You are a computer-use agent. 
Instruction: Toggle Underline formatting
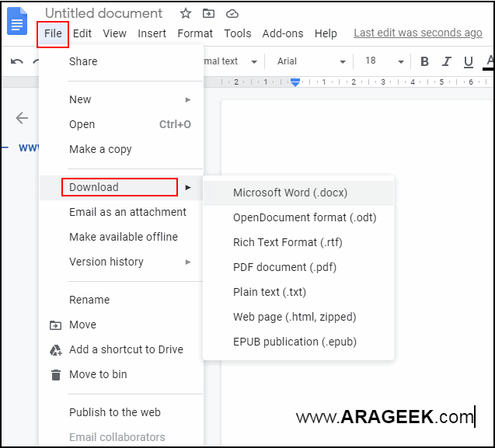coord(469,62)
